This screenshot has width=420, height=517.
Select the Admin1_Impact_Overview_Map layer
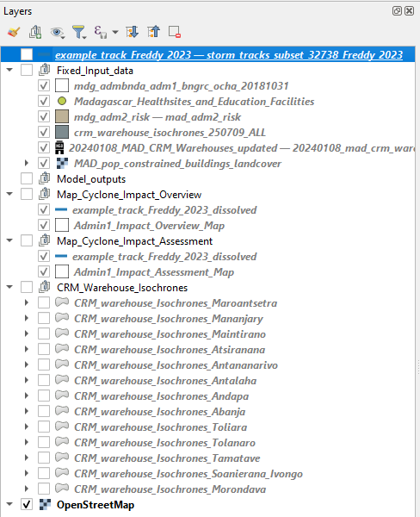coord(149,226)
